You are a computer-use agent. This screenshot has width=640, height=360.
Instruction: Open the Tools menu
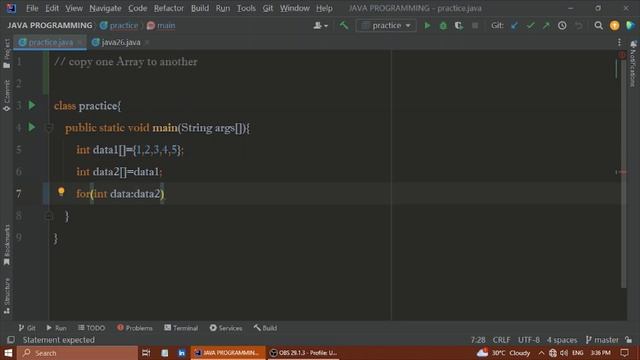click(x=246, y=8)
